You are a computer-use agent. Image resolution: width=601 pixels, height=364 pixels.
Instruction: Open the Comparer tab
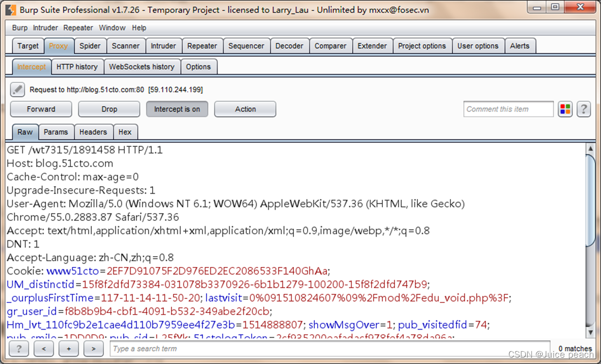pyautogui.click(x=330, y=46)
